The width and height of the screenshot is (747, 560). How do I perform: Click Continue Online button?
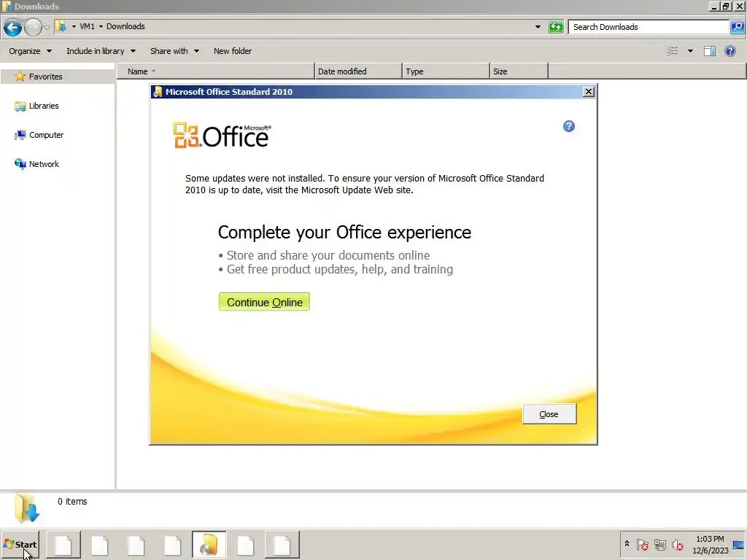[264, 302]
